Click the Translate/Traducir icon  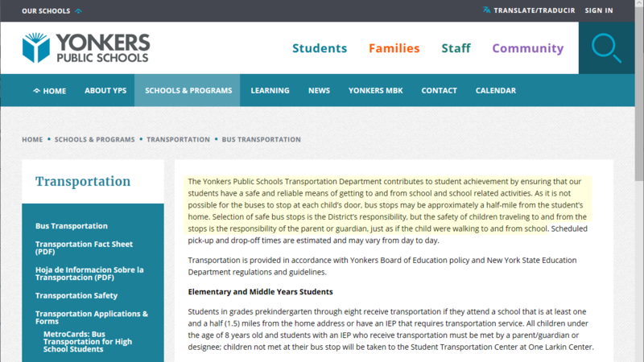coord(487,10)
